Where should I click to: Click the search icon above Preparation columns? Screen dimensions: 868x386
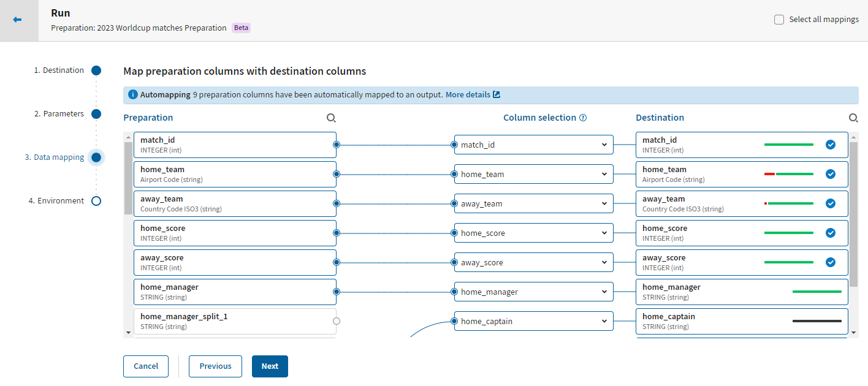click(331, 118)
